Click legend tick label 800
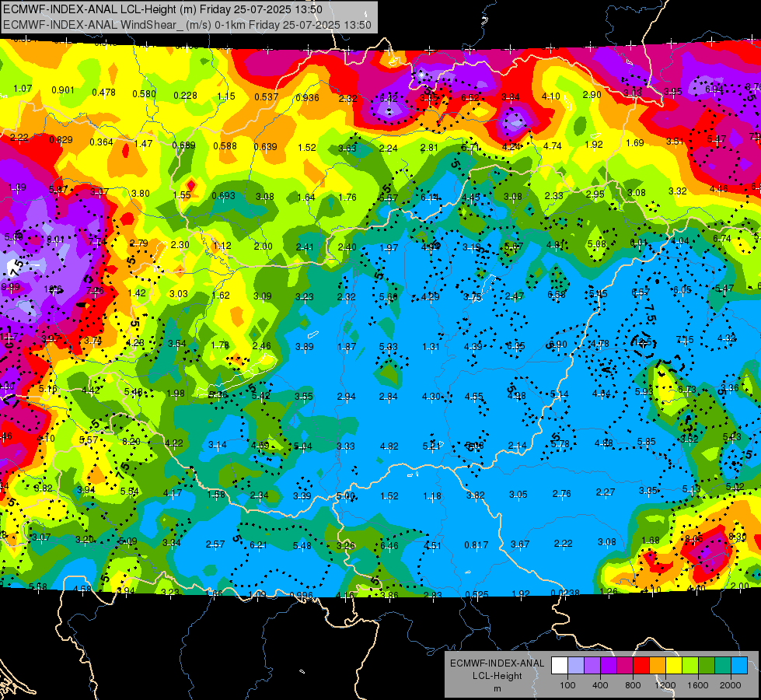The width and height of the screenshot is (761, 700). point(633,685)
